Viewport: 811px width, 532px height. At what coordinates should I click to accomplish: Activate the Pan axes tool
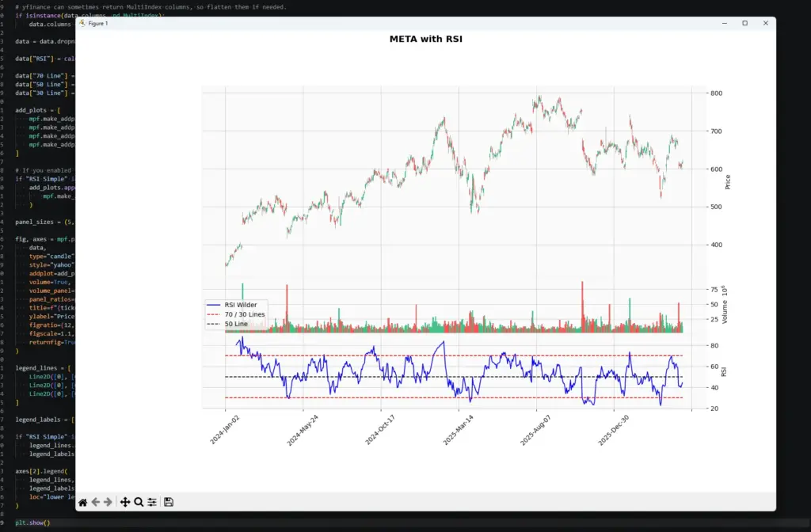click(125, 502)
